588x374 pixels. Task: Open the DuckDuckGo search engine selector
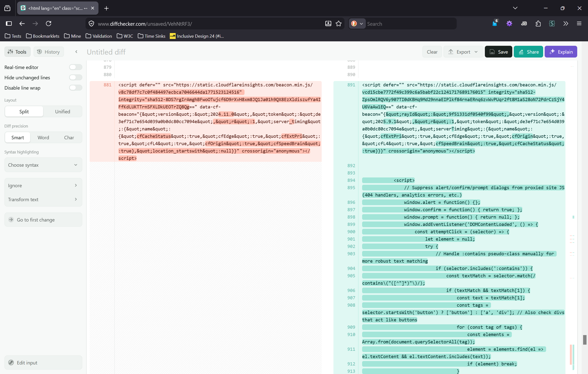[x=357, y=24]
